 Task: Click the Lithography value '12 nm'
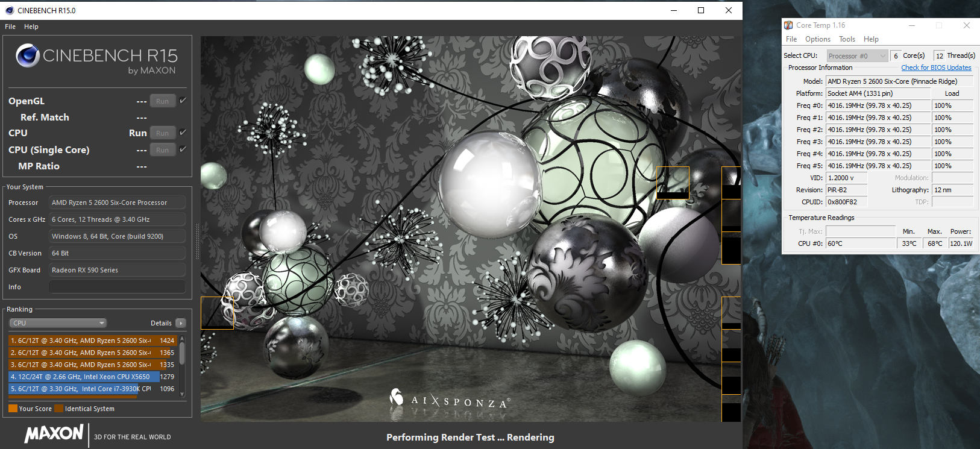[x=952, y=190]
